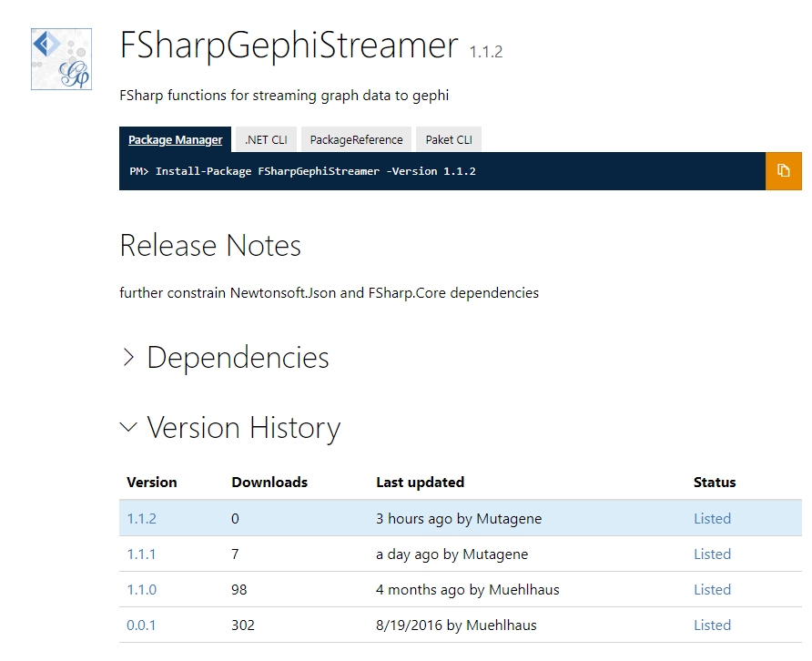This screenshot has width=812, height=661.
Task: Click the Downloads column header
Action: tap(269, 482)
